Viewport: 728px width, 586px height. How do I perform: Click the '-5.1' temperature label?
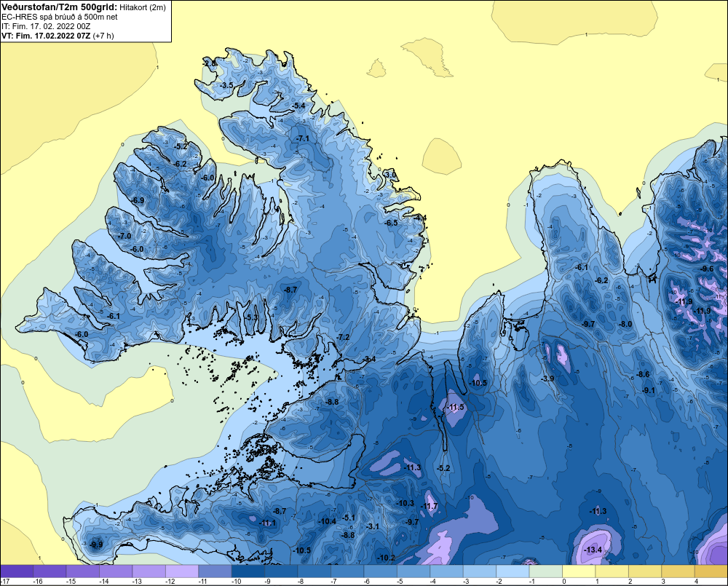coord(349,518)
